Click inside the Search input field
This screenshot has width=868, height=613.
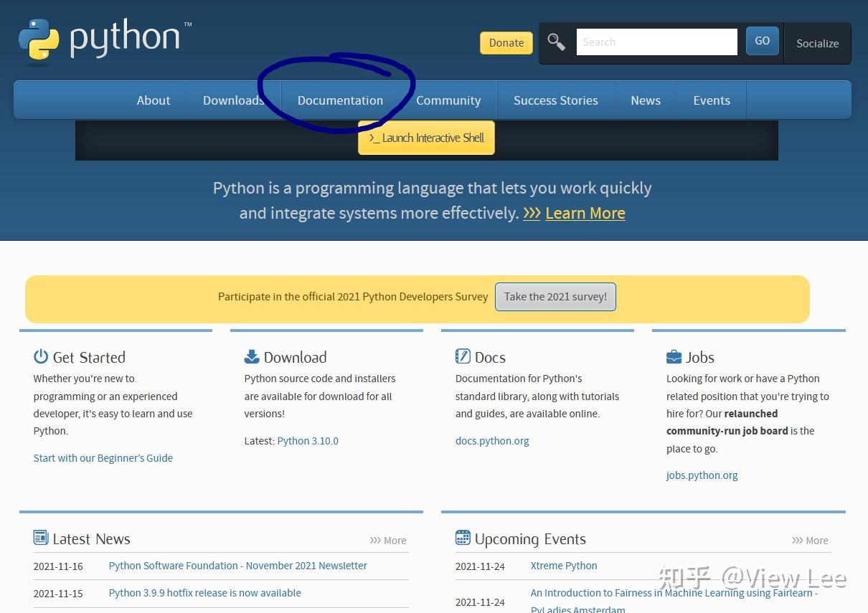[656, 42]
